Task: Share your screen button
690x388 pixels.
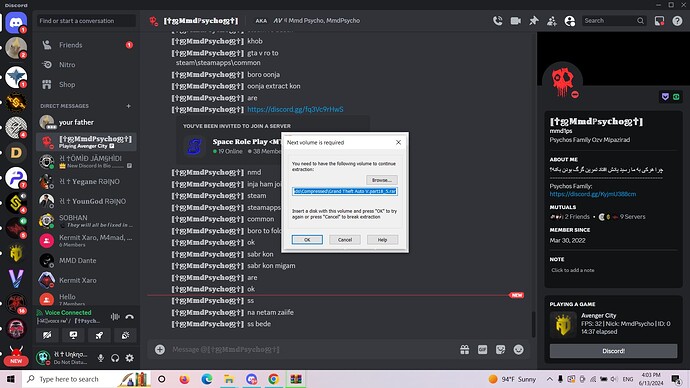Action: (x=73, y=335)
